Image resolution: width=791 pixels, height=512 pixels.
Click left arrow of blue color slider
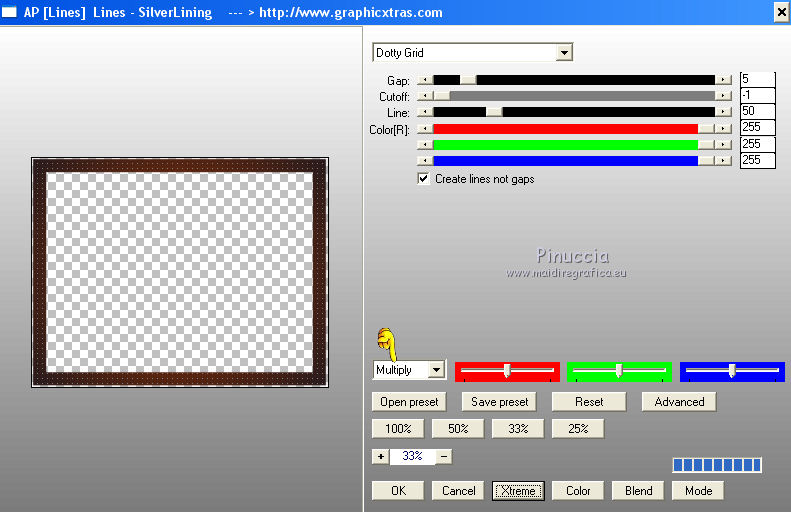pyautogui.click(x=425, y=160)
